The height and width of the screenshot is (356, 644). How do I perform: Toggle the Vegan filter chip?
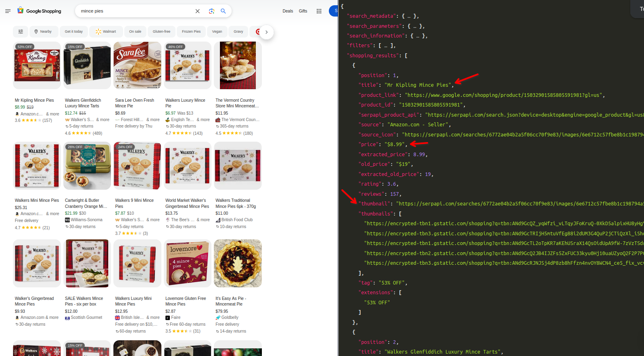217,31
